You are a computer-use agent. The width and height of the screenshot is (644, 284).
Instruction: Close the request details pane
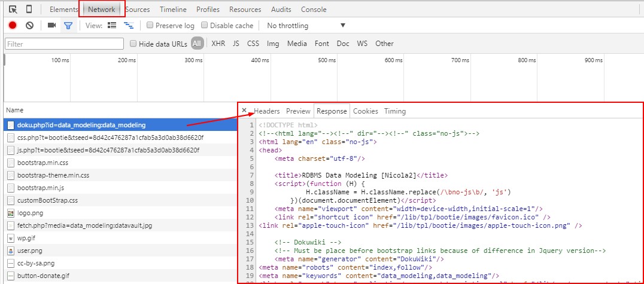(x=244, y=111)
